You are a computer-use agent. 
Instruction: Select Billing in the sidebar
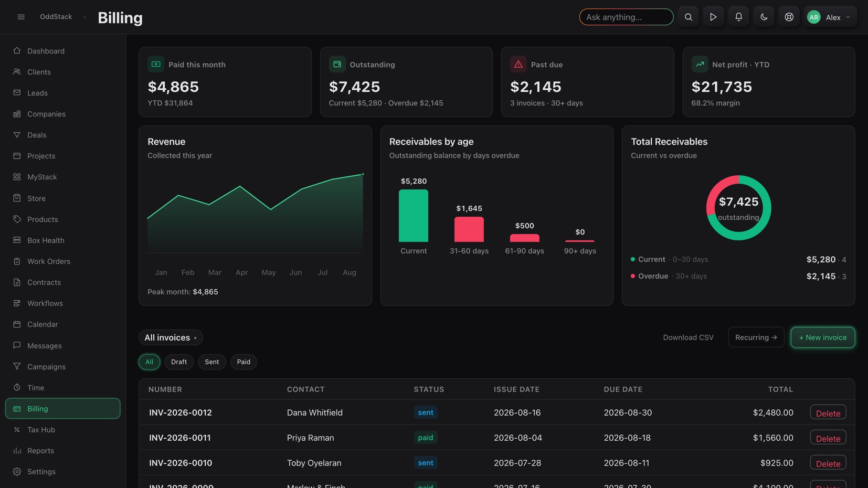pos(62,409)
